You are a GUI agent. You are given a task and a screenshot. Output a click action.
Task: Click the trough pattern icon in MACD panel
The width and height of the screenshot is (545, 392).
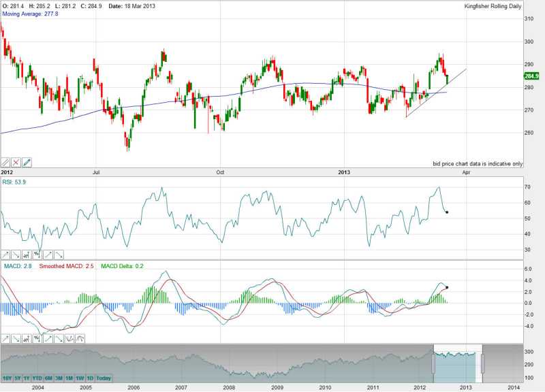(69, 338)
